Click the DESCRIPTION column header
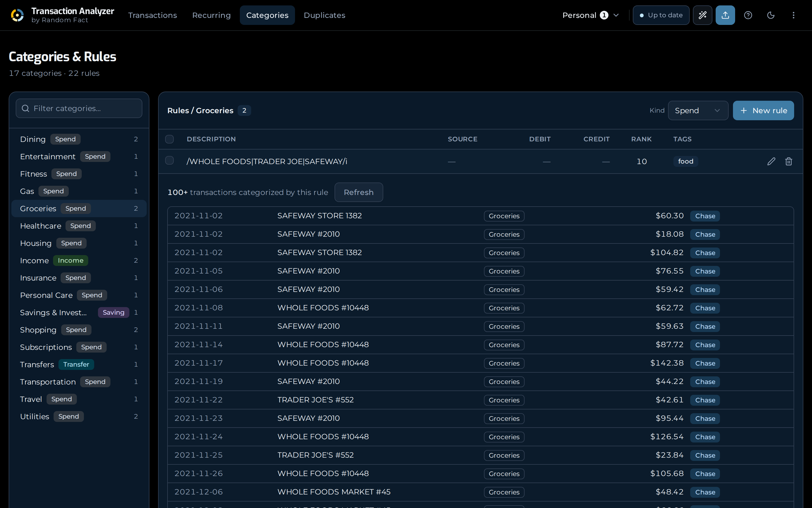The image size is (812, 508). coord(211,139)
